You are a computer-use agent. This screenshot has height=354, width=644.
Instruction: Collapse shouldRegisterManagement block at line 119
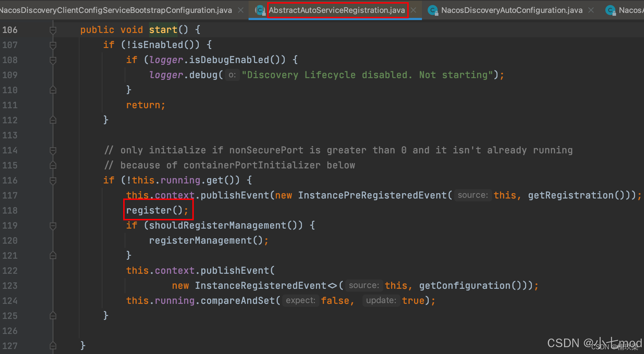point(53,226)
